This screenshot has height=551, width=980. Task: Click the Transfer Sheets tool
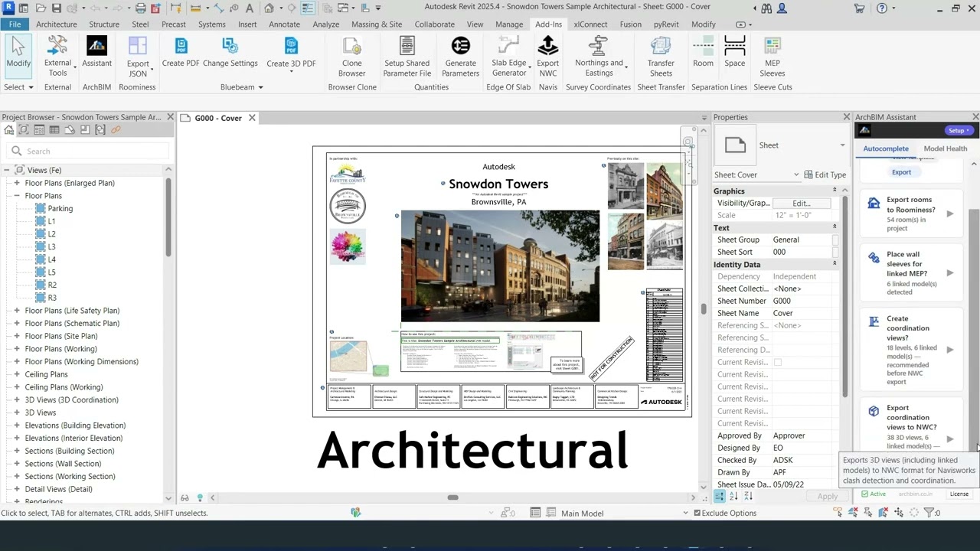pyautogui.click(x=661, y=56)
